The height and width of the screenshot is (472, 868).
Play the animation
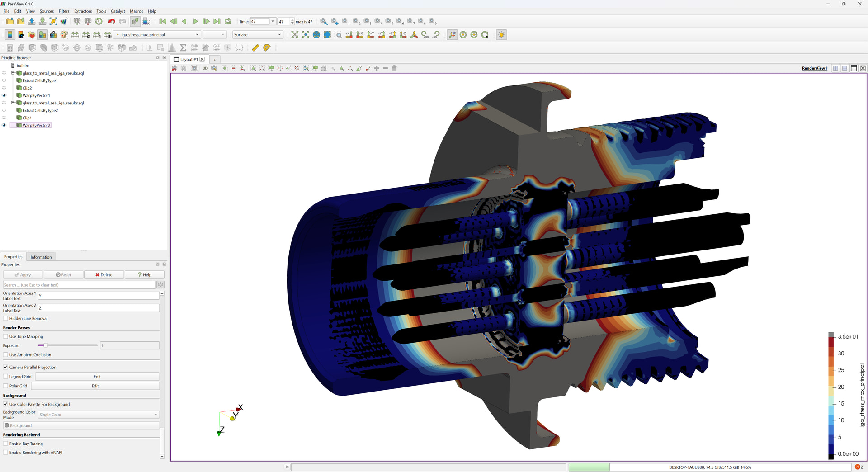pyautogui.click(x=195, y=21)
